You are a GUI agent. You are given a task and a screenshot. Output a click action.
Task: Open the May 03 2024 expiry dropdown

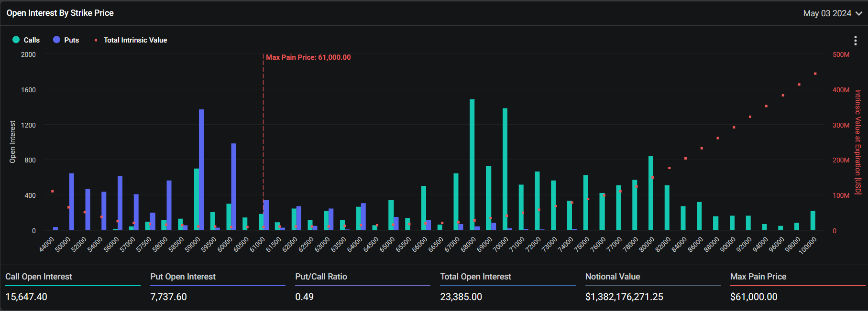pos(827,13)
